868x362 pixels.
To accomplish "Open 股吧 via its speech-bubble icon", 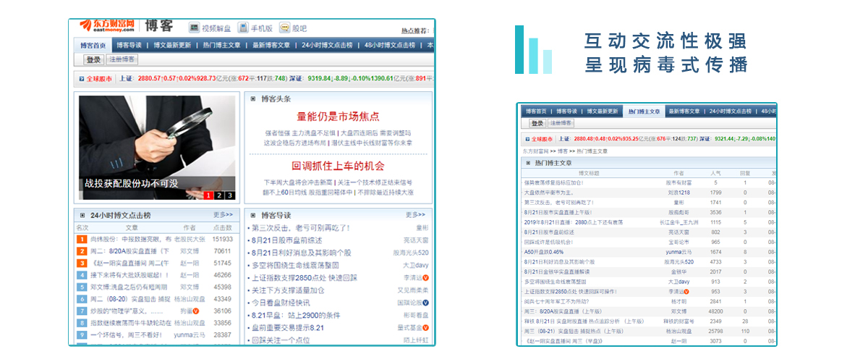I will (284, 28).
